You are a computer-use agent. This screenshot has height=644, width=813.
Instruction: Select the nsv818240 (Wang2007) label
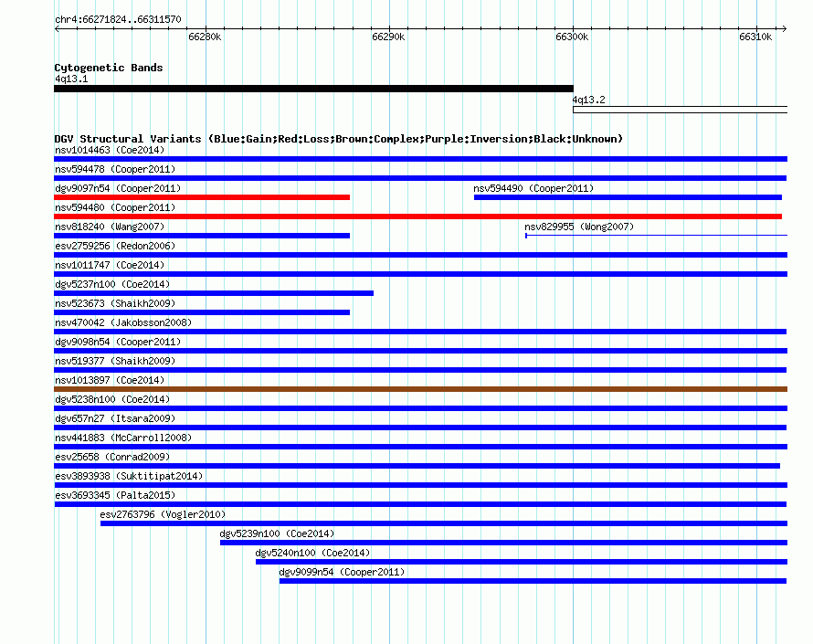click(110, 227)
